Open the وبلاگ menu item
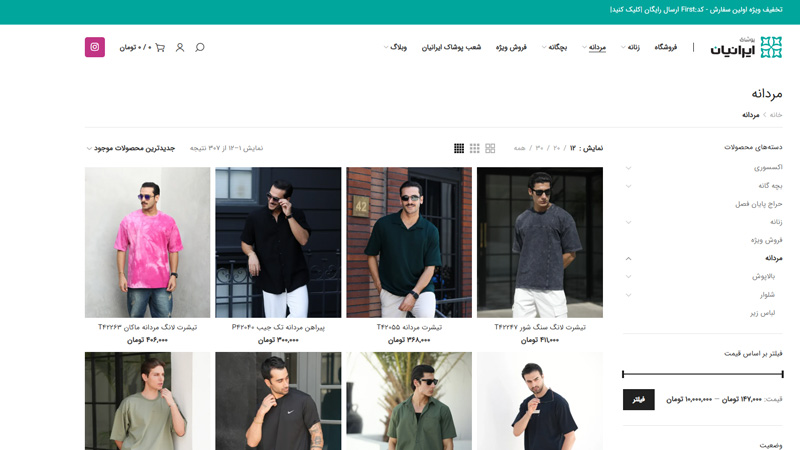This screenshot has height=450, width=800. coord(397,47)
